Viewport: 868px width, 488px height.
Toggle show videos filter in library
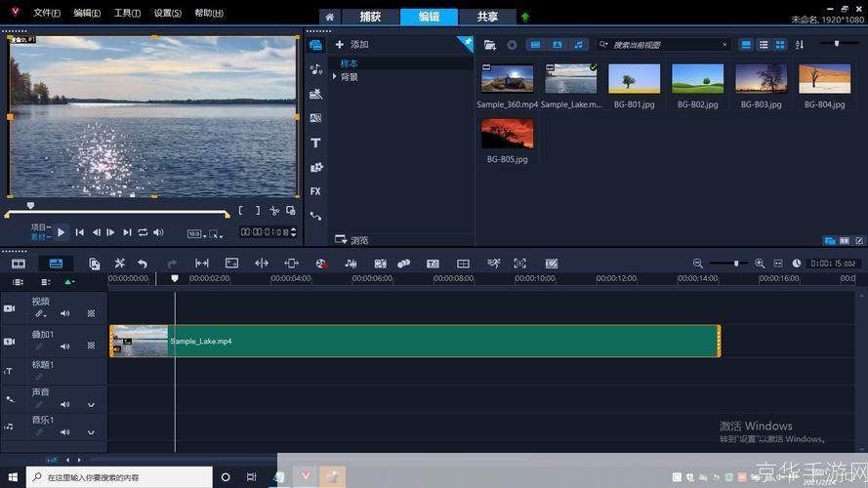pos(535,45)
